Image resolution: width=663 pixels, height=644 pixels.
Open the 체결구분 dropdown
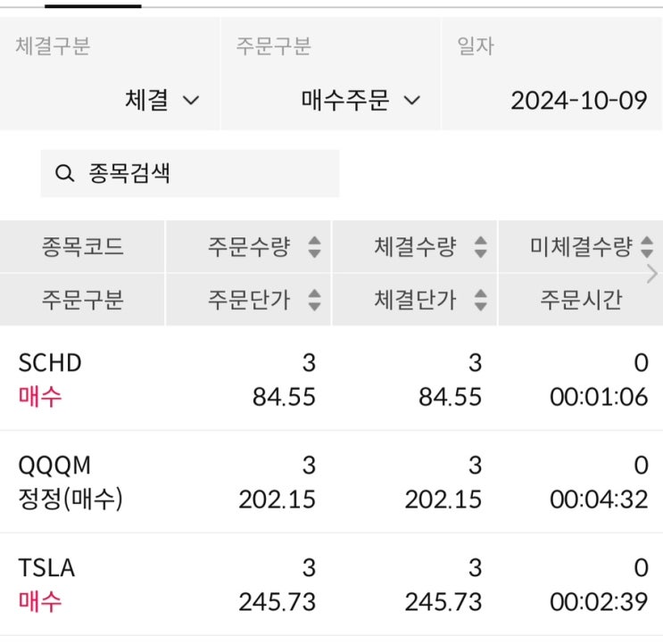coord(162,101)
